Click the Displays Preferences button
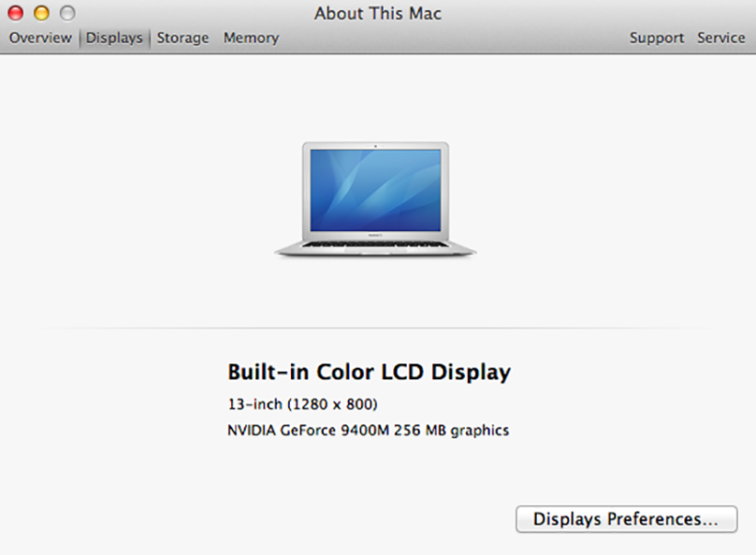The image size is (756, 555). point(626,518)
